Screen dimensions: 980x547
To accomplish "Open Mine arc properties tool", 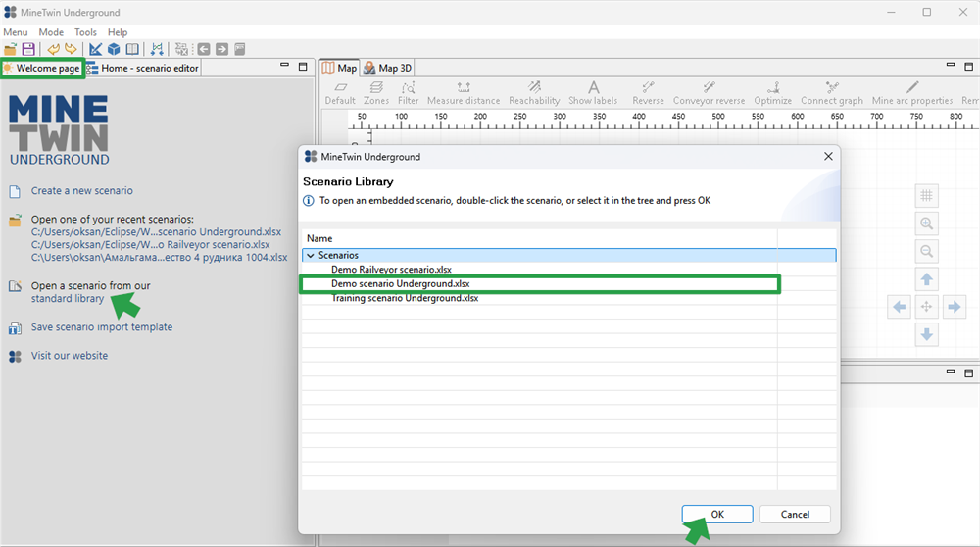I will click(912, 93).
